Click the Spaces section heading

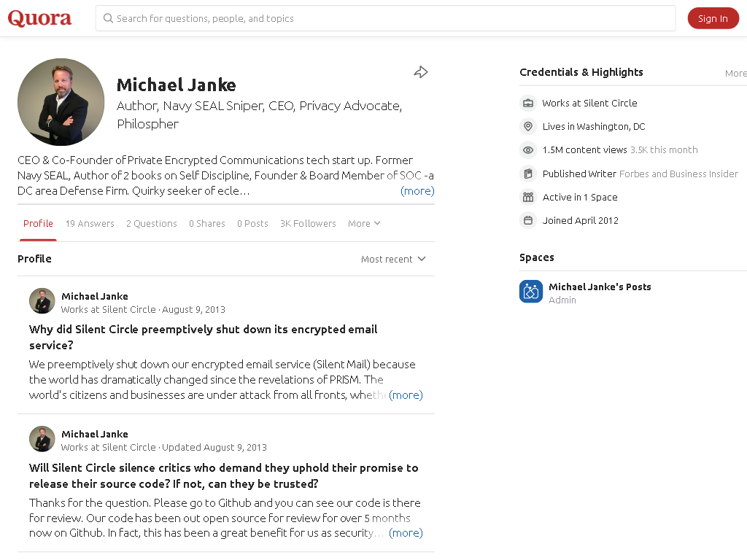click(537, 257)
